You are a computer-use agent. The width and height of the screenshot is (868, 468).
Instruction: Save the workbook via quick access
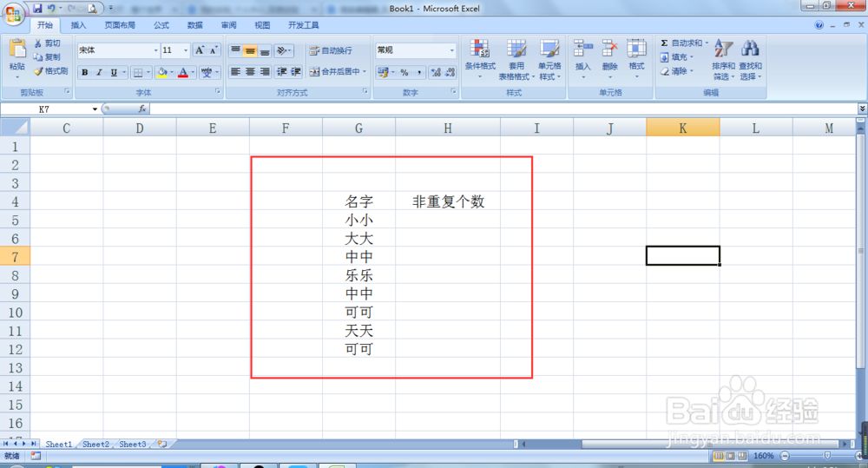pyautogui.click(x=37, y=9)
